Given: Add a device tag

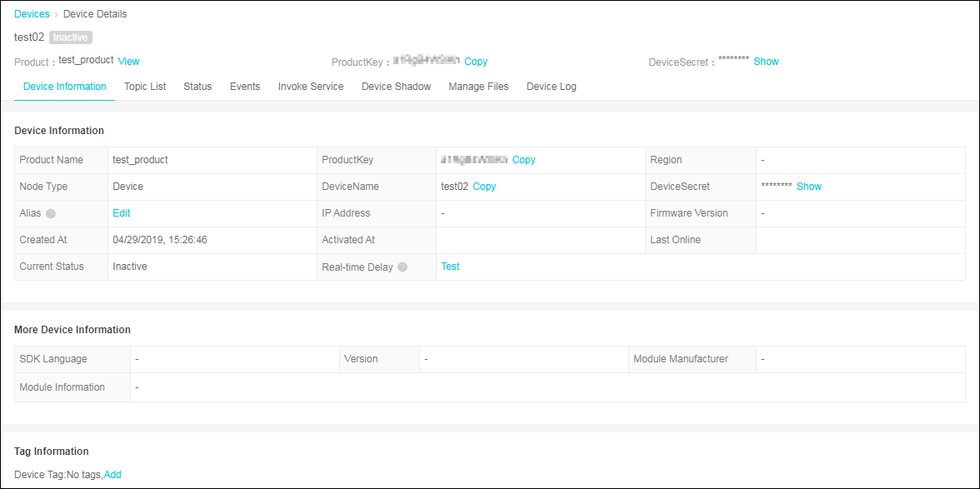Looking at the screenshot, I should coord(112,475).
